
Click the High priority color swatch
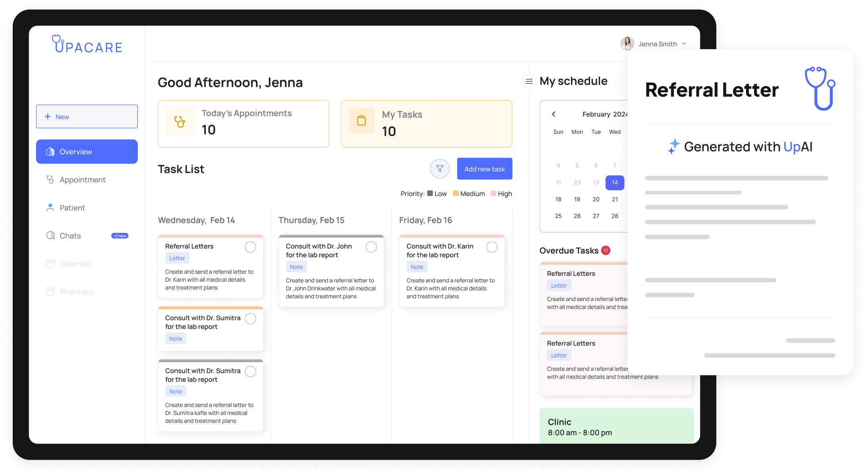click(x=494, y=193)
